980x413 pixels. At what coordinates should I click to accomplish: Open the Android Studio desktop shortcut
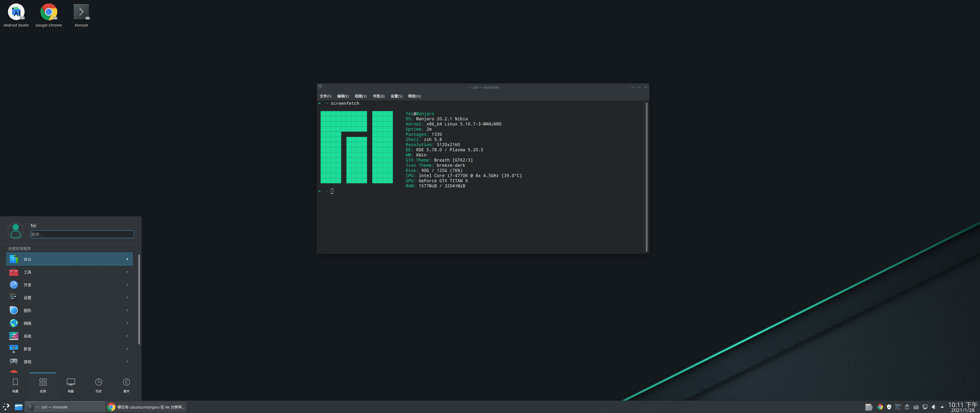16,15
